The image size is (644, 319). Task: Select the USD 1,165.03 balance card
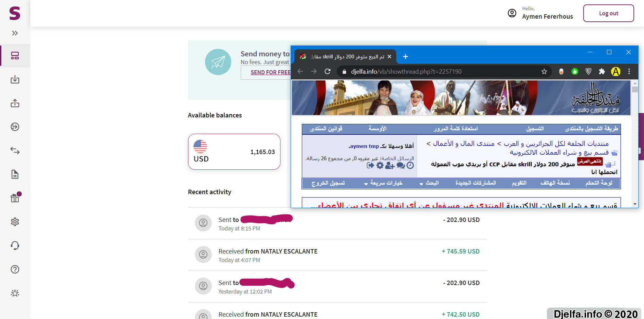(x=234, y=152)
